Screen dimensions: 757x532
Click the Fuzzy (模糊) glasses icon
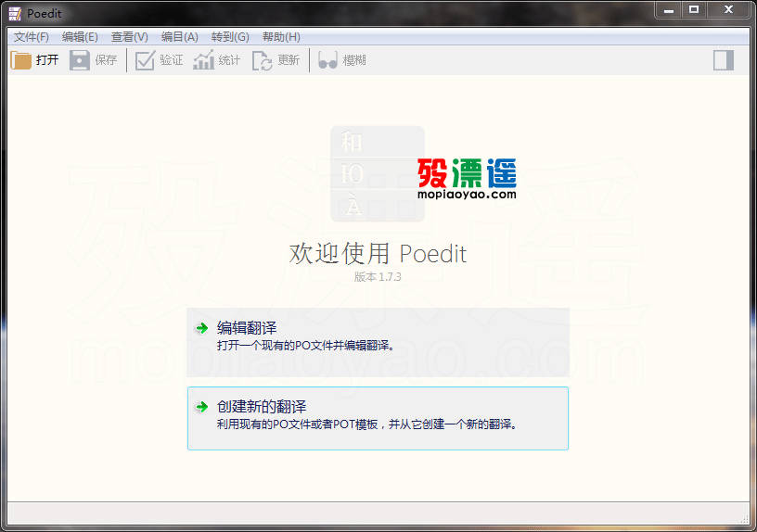coord(327,61)
